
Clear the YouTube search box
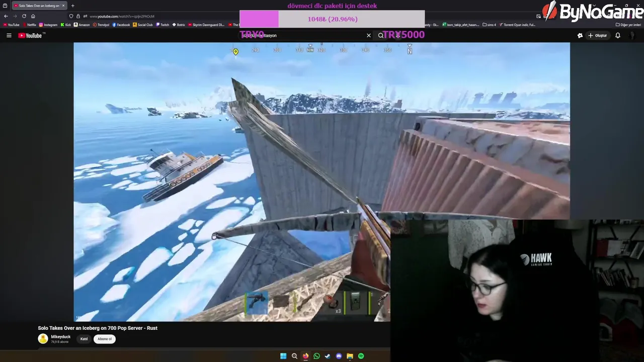[x=369, y=36]
